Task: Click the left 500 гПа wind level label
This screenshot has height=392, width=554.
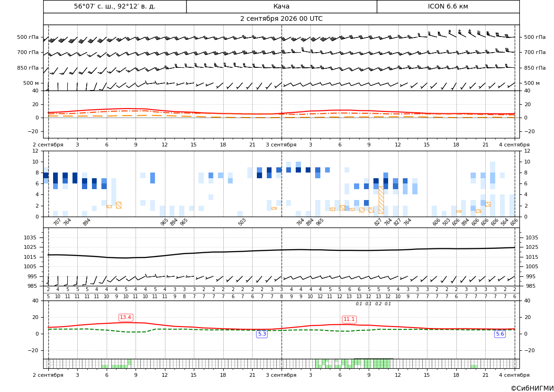Action: click(28, 37)
